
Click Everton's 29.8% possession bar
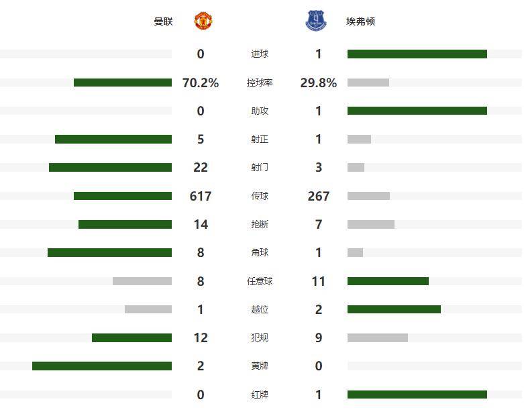(368, 83)
